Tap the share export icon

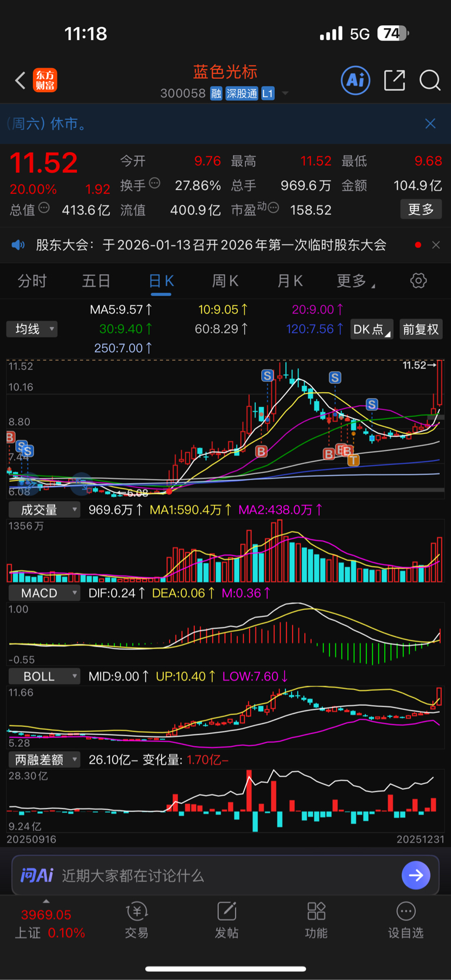point(395,80)
